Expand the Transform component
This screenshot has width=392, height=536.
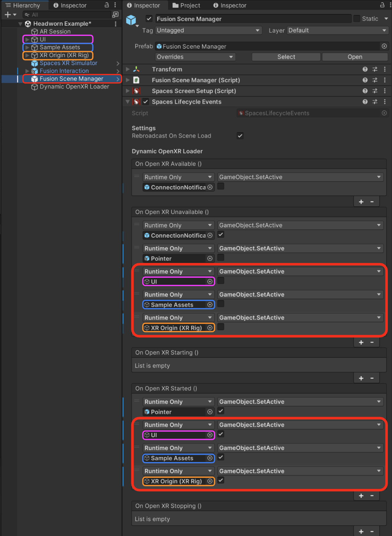click(x=128, y=69)
